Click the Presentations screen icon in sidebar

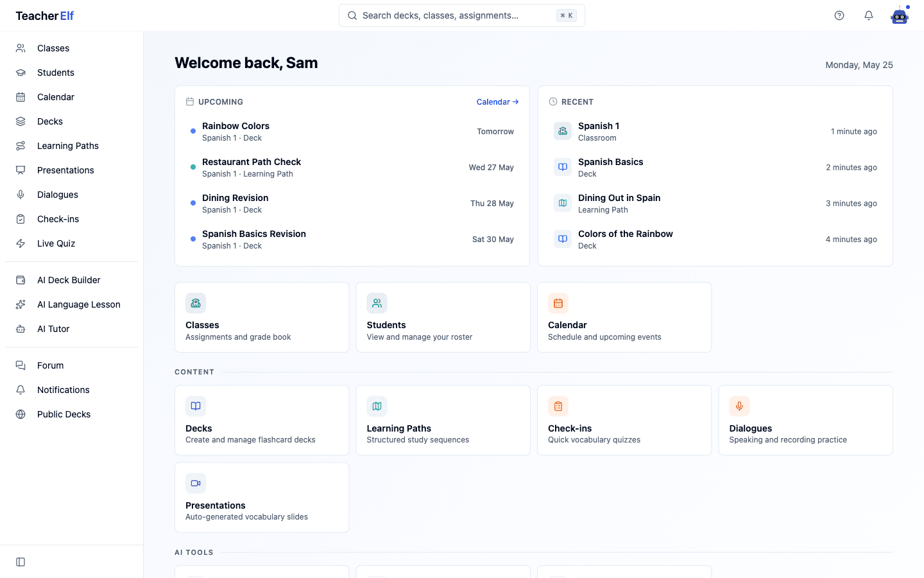[21, 170]
